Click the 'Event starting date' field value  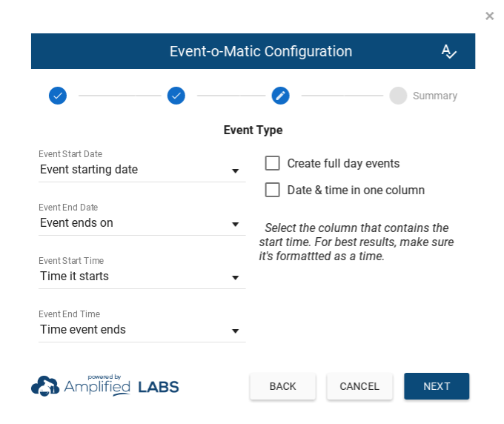pos(89,170)
